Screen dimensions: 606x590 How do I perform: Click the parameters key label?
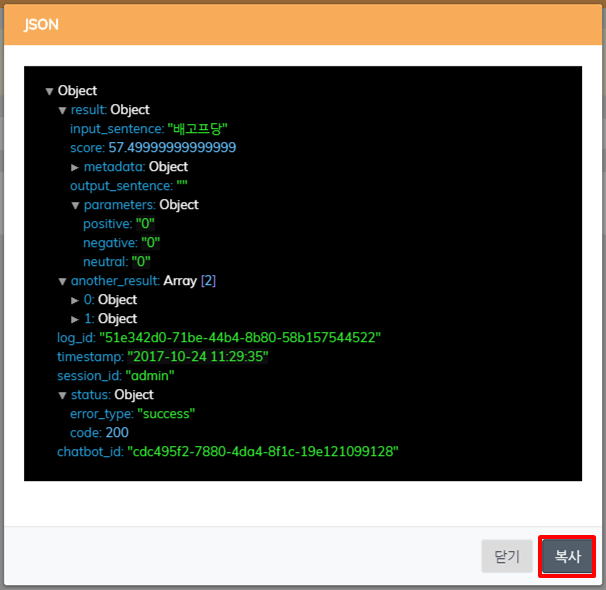[119, 205]
